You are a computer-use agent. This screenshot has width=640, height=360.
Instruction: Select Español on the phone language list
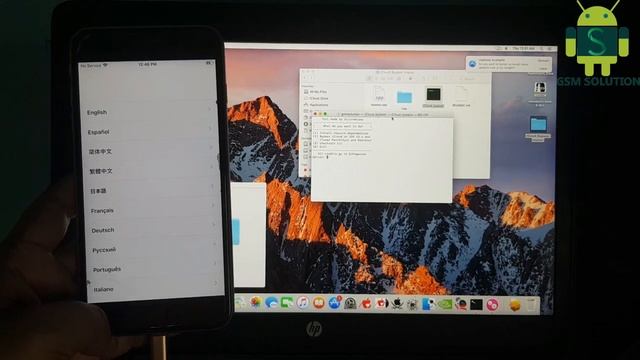coord(98,132)
